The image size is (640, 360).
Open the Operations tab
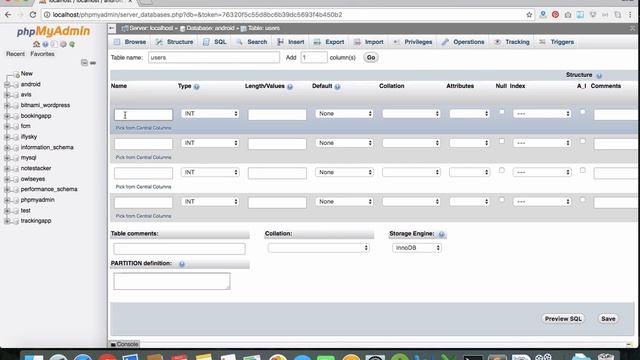[463, 42]
